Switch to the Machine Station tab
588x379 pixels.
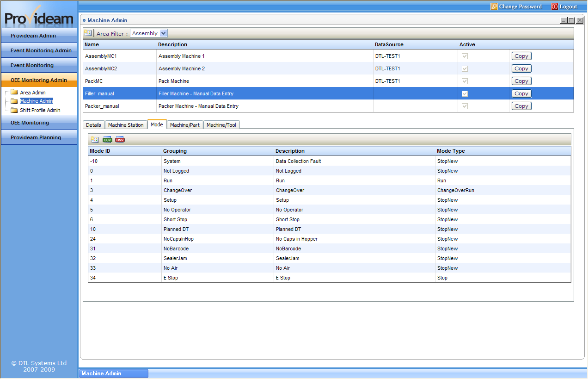(126, 125)
